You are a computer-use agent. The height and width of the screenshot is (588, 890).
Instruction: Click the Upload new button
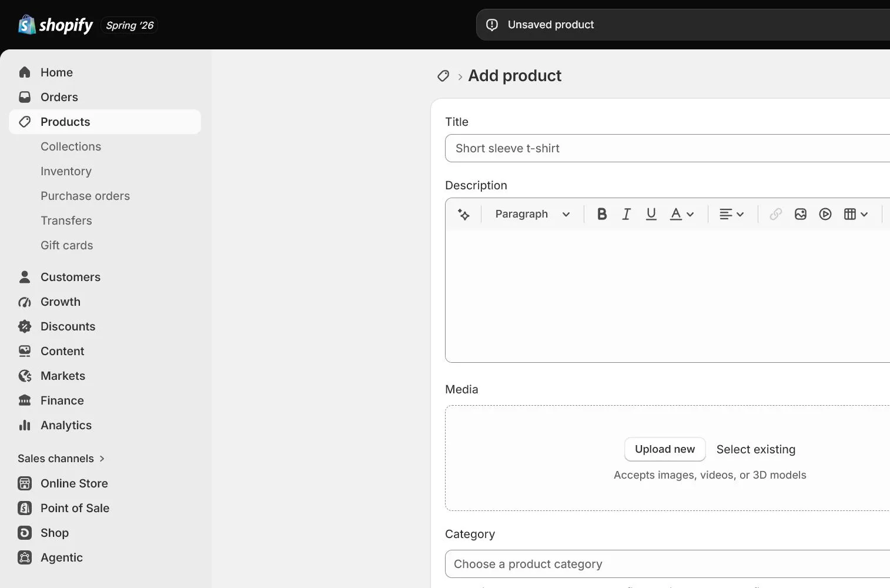[x=665, y=449]
